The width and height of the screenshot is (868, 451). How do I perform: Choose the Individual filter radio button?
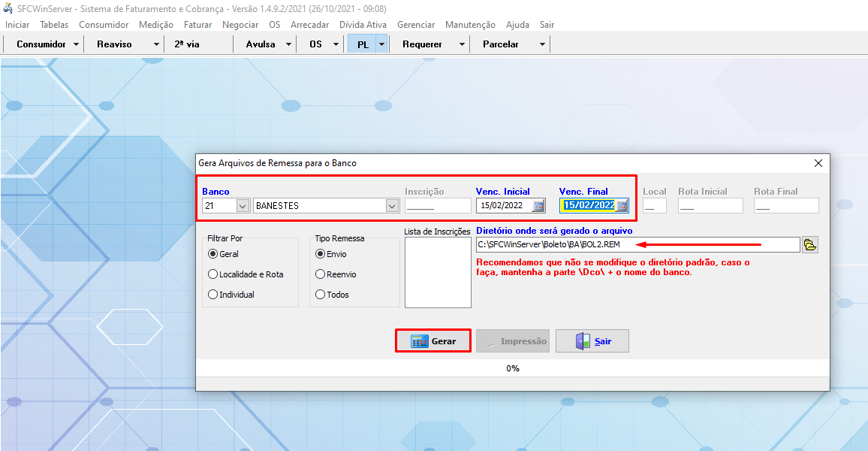coord(213,295)
